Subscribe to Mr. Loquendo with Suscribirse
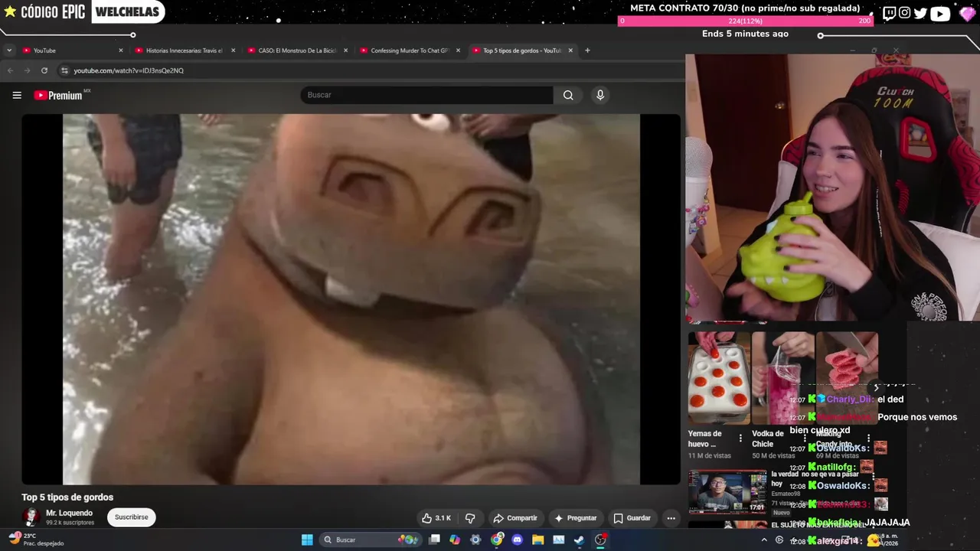 click(x=132, y=517)
